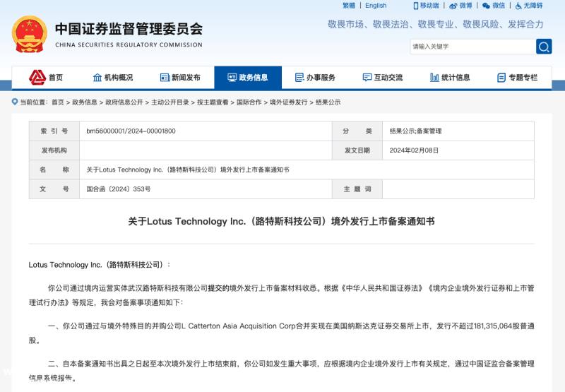
Task: Go to 境外证券发行 in the breadcrumb
Action: tap(289, 102)
